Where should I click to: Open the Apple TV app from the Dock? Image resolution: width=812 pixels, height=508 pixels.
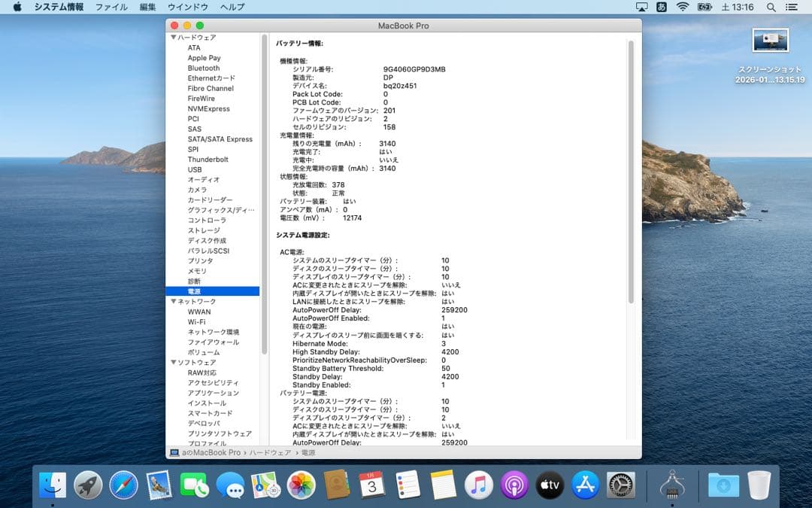549,485
